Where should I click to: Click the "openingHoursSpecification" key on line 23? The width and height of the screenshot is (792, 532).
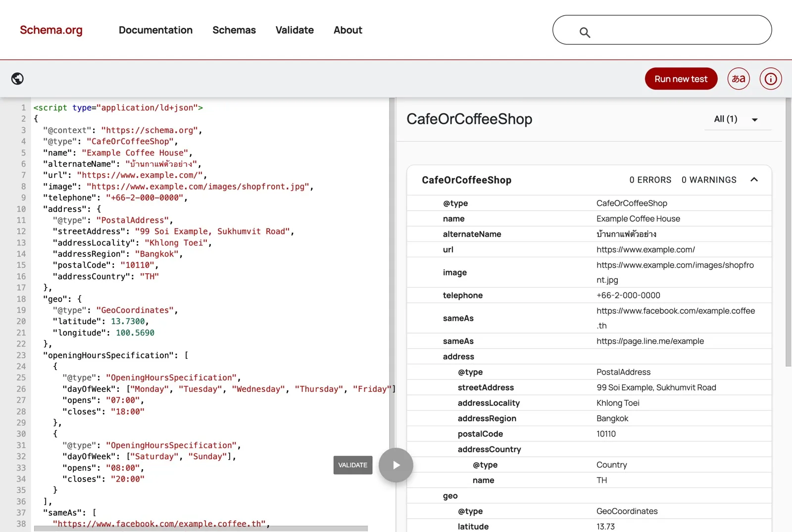pyautogui.click(x=108, y=355)
